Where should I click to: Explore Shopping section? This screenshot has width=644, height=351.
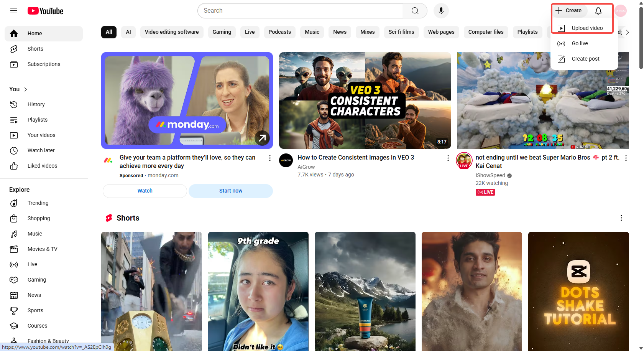(44, 218)
